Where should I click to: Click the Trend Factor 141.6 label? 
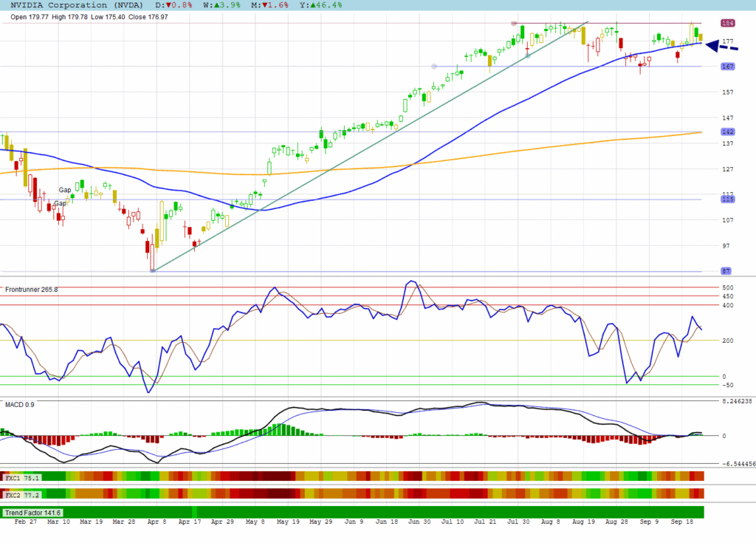click(34, 513)
